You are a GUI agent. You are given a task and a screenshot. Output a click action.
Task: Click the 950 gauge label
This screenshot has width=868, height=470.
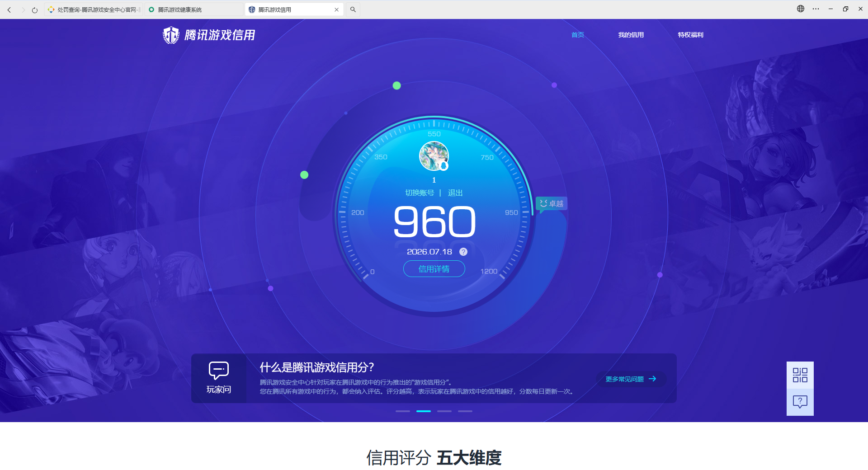[x=511, y=212]
